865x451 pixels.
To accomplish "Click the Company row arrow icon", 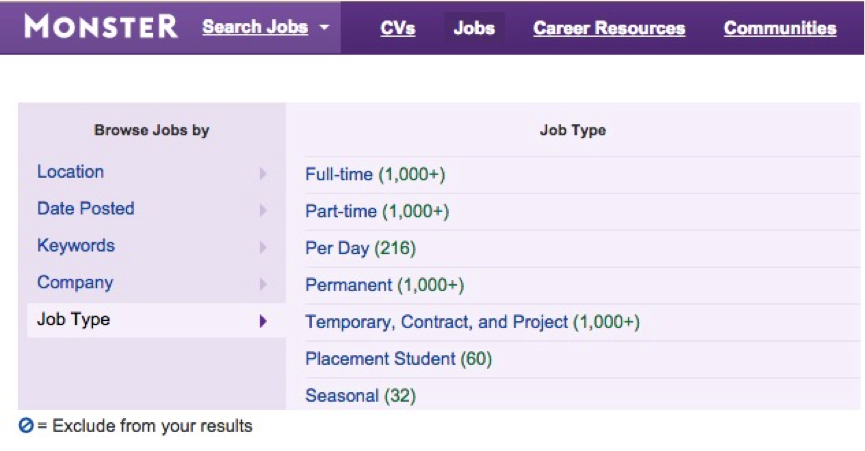I will [x=263, y=284].
